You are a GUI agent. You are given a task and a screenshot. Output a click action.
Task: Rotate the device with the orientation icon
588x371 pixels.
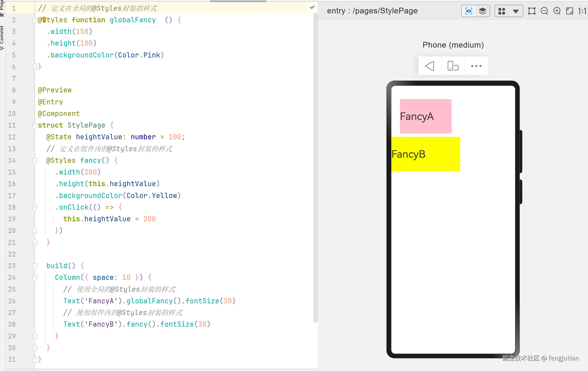point(453,66)
